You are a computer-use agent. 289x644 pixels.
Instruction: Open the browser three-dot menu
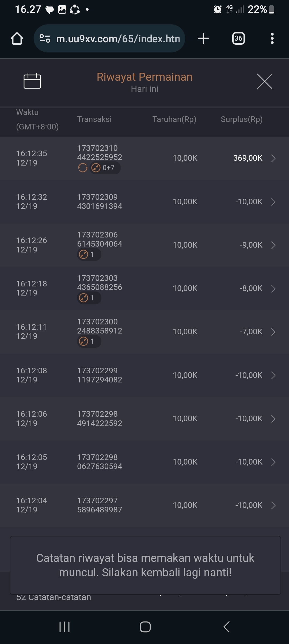[272, 39]
